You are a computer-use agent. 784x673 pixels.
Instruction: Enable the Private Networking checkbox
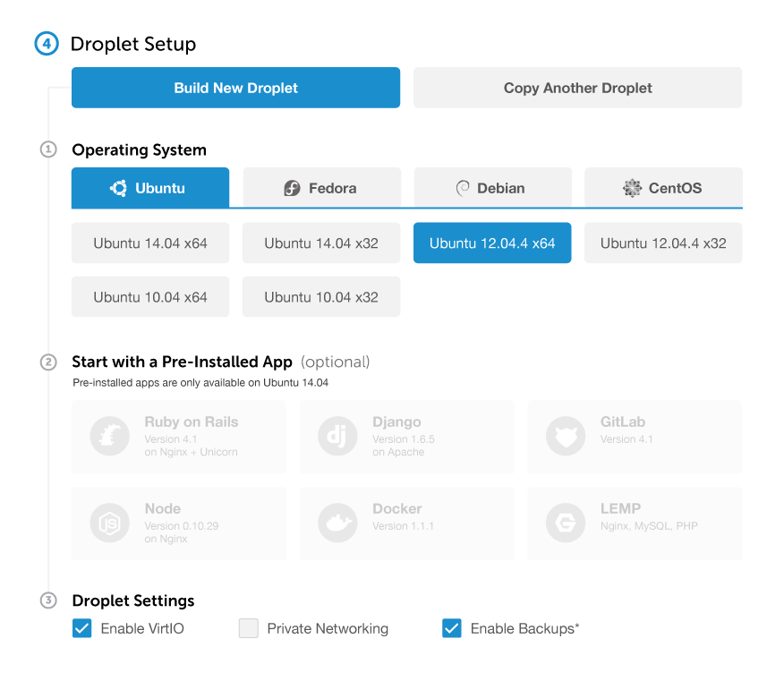(249, 628)
